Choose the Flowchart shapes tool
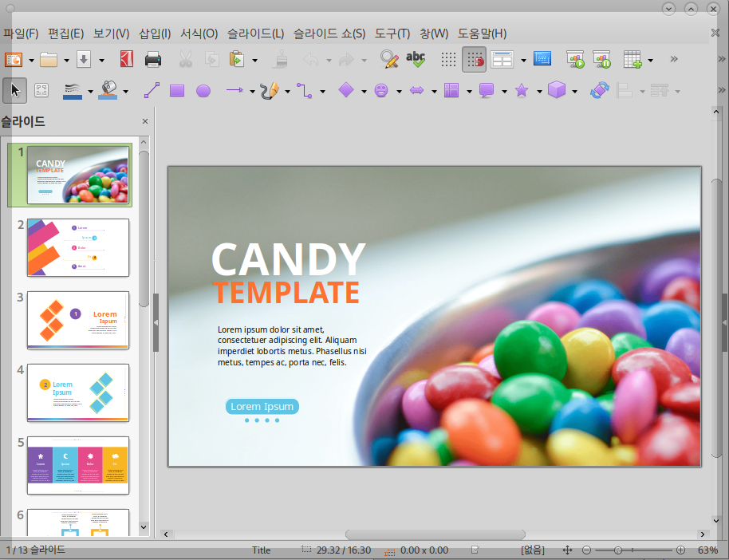 tap(451, 90)
